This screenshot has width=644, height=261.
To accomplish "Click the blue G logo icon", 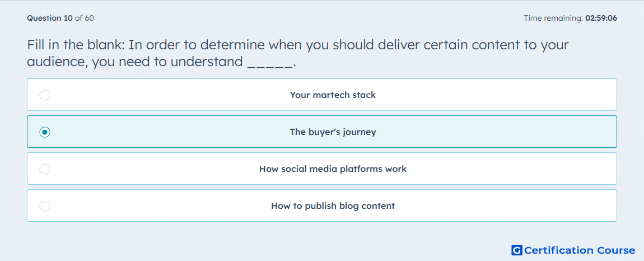I will [517, 250].
